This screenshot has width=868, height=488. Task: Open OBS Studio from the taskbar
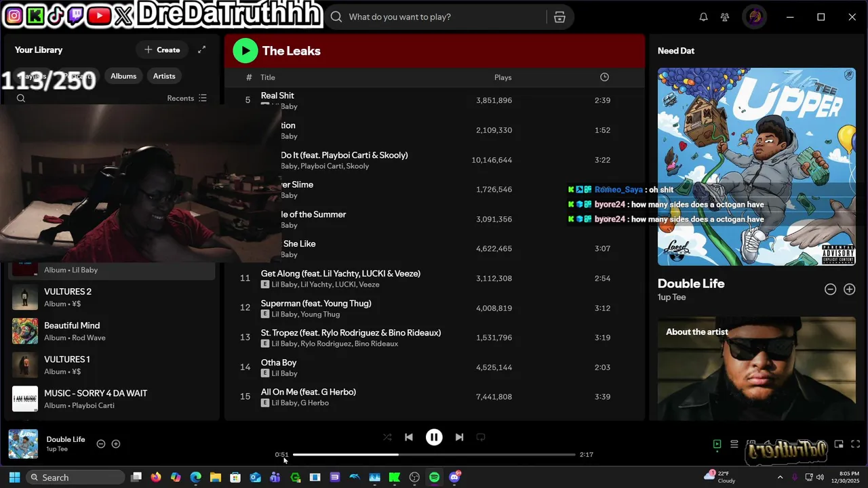(x=414, y=477)
